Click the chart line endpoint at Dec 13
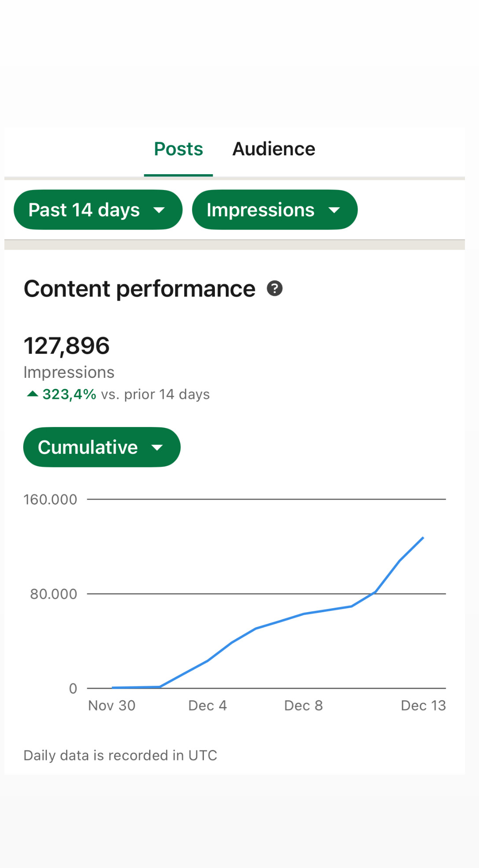The height and width of the screenshot is (868, 479). tap(423, 538)
